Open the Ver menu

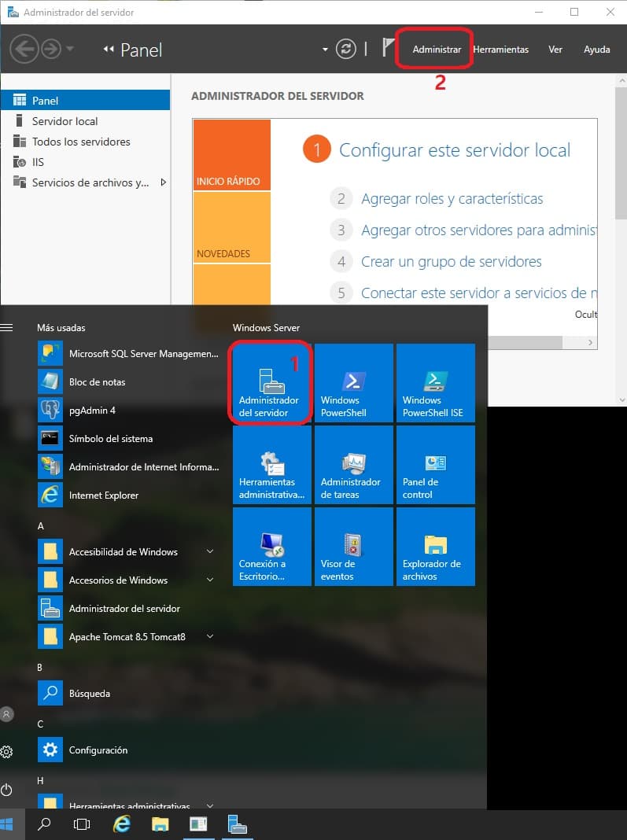555,50
